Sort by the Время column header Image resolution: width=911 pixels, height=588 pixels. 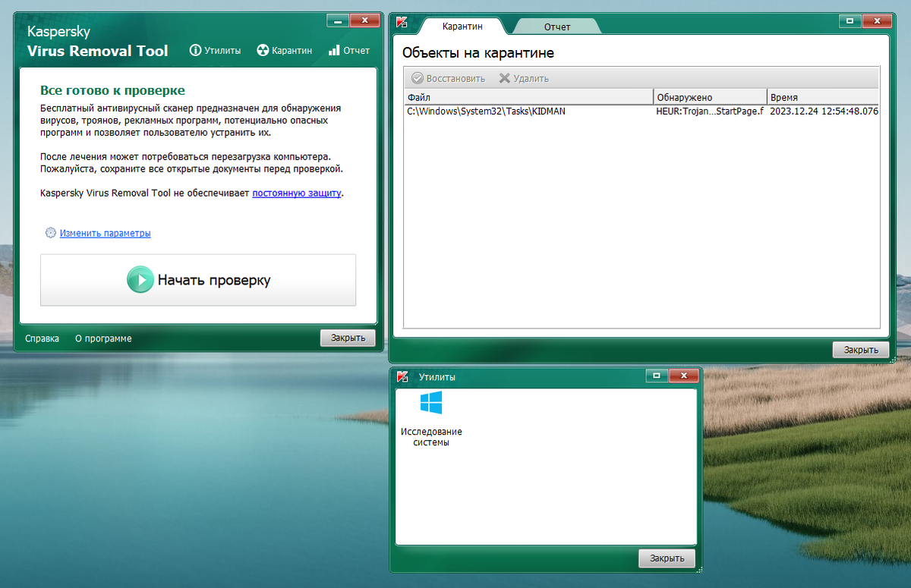point(823,97)
